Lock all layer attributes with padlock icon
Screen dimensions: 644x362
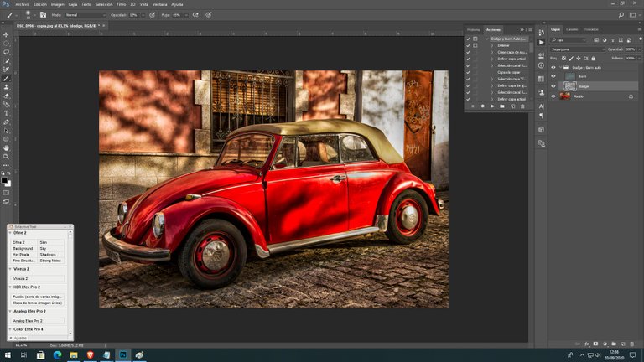[x=594, y=59]
